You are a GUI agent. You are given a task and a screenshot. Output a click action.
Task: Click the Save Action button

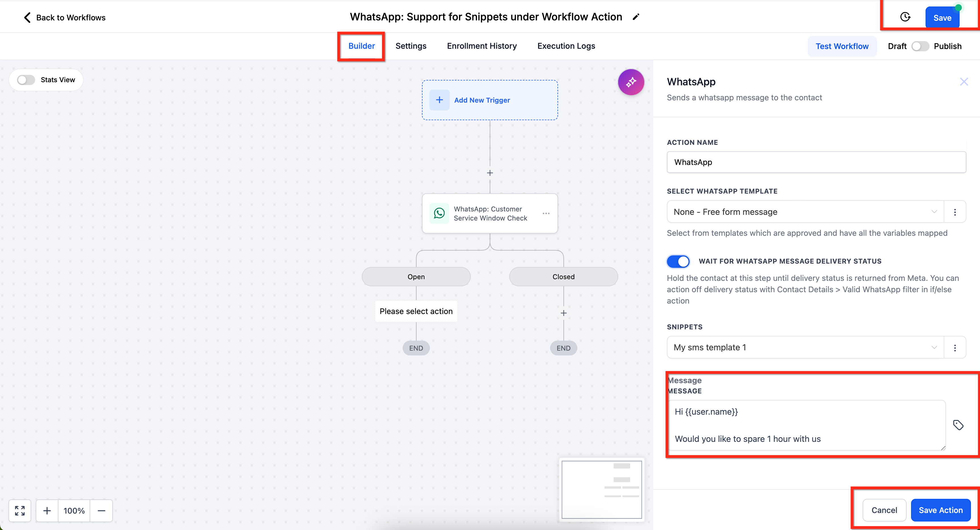940,510
